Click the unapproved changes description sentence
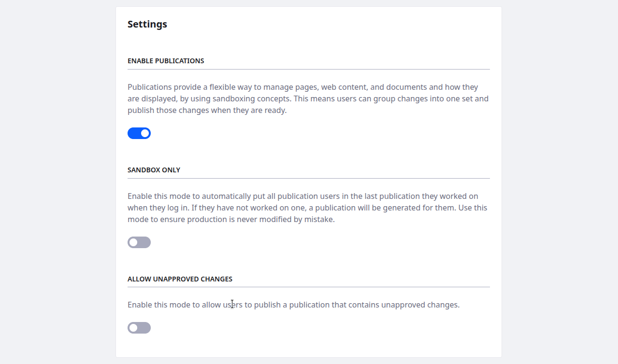This screenshot has height=364, width=618. [293, 305]
